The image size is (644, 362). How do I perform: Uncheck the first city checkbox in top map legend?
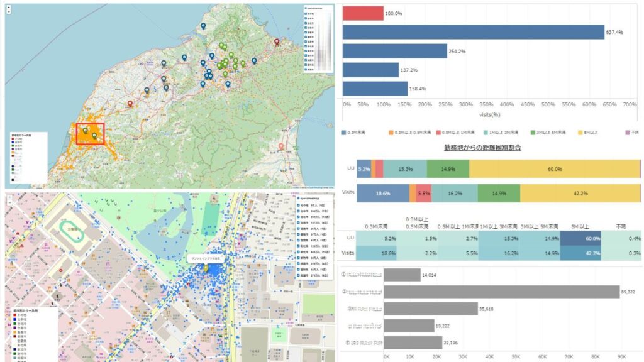pyautogui.click(x=305, y=15)
